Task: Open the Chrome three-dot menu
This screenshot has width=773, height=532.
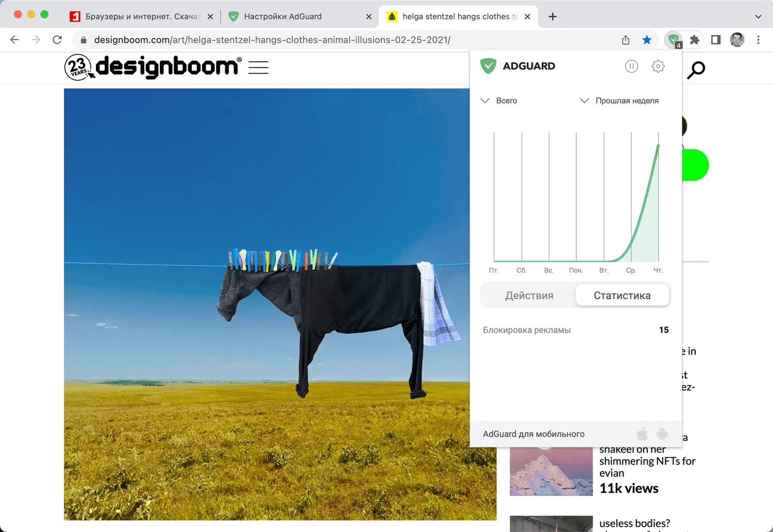Action: 758,40
